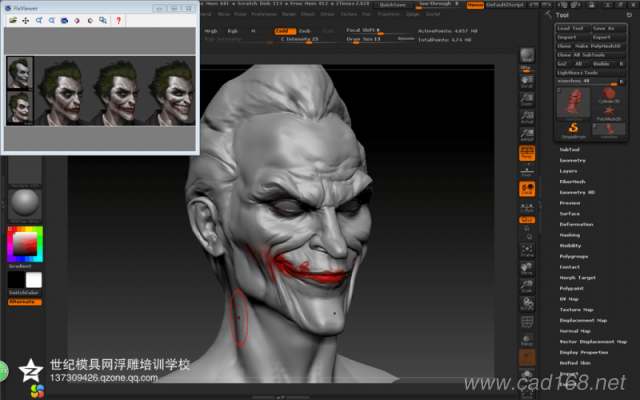Toggle L.Sym local symmetry
Viewport: 640px width, 400px height.
point(527,207)
